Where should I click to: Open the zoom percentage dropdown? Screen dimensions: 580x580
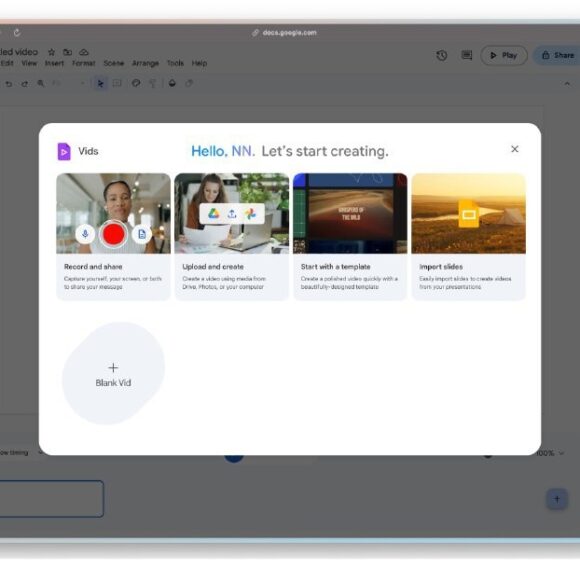pyautogui.click(x=550, y=453)
